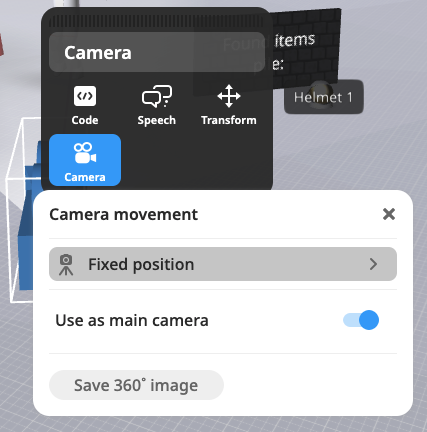The height and width of the screenshot is (432, 427).
Task: Choose the Code menu label
Action: 85,120
